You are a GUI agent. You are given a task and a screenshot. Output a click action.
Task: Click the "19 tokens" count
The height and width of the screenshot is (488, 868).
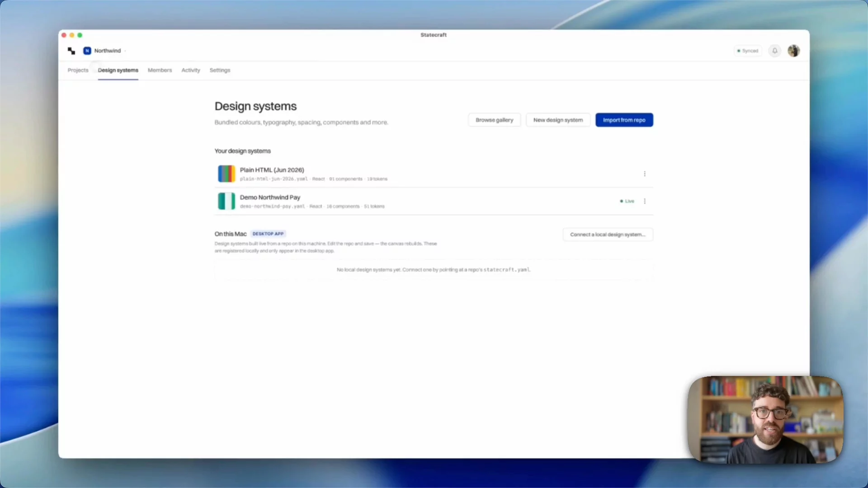377,179
